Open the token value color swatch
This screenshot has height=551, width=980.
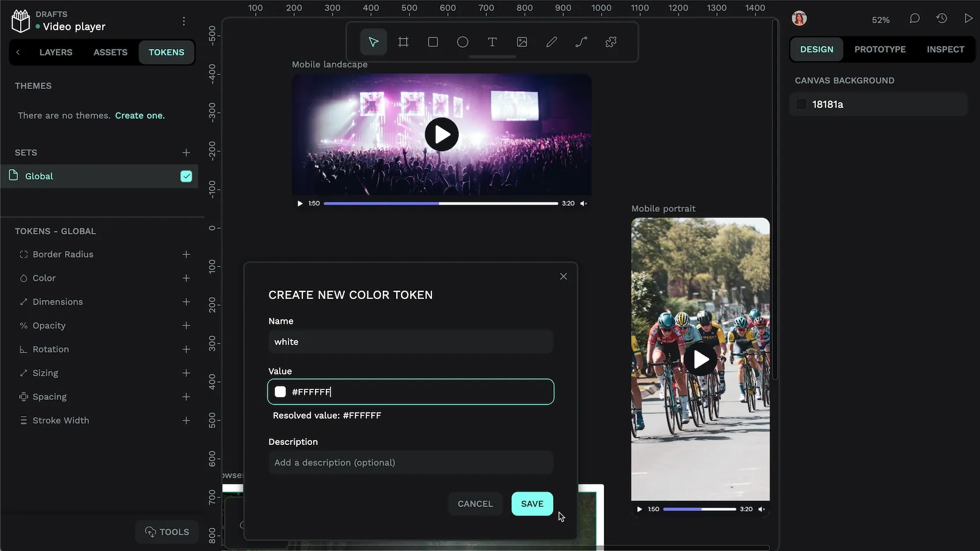[280, 392]
